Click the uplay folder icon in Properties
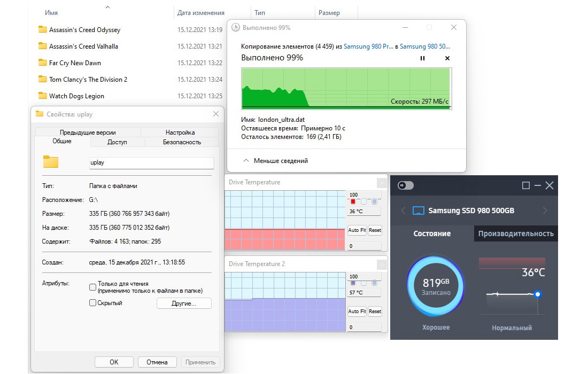The image size is (588, 374). (50, 162)
